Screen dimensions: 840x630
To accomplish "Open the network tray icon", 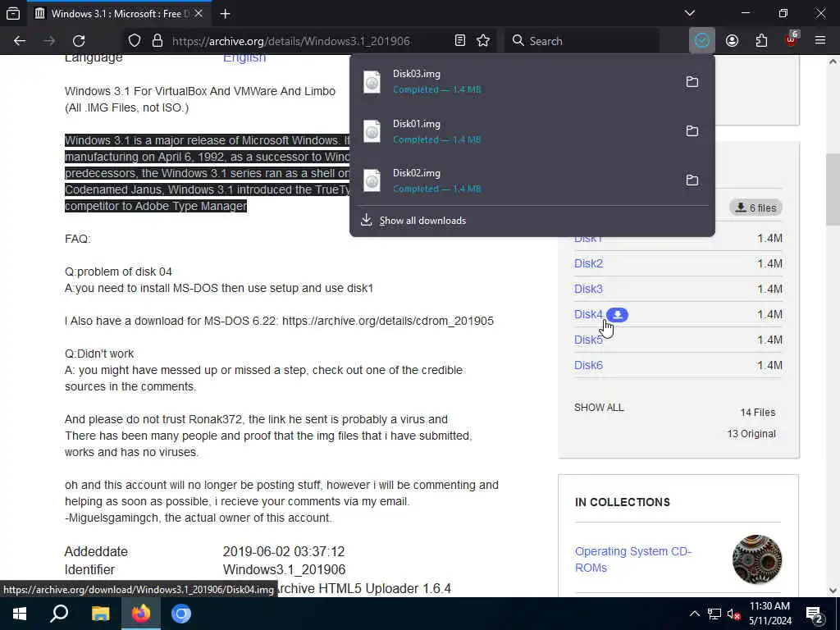I will click(714, 614).
